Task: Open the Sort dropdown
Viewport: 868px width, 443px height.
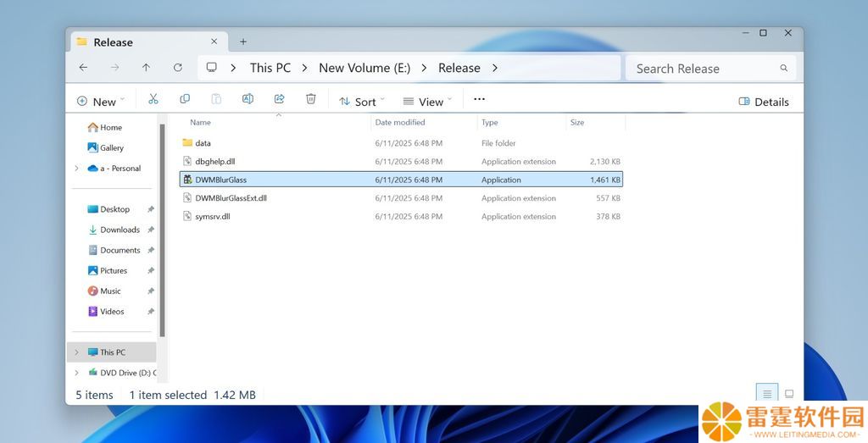Action: pos(361,101)
